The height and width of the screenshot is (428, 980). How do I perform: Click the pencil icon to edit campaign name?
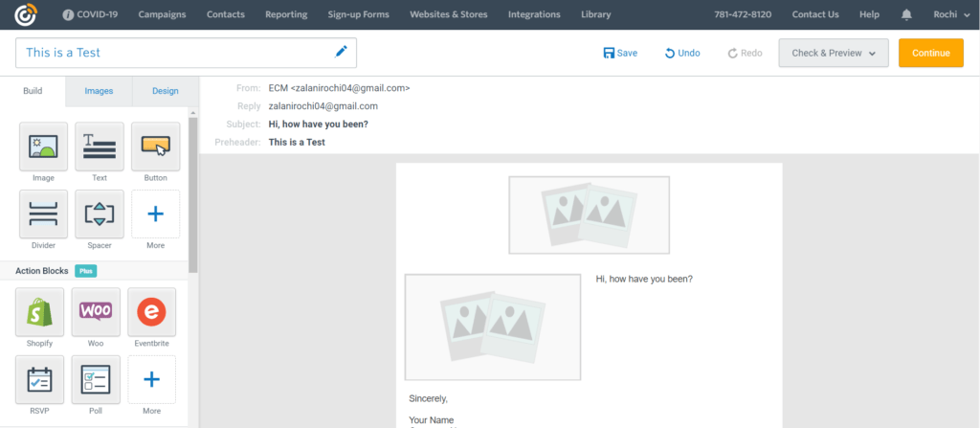pyautogui.click(x=341, y=52)
